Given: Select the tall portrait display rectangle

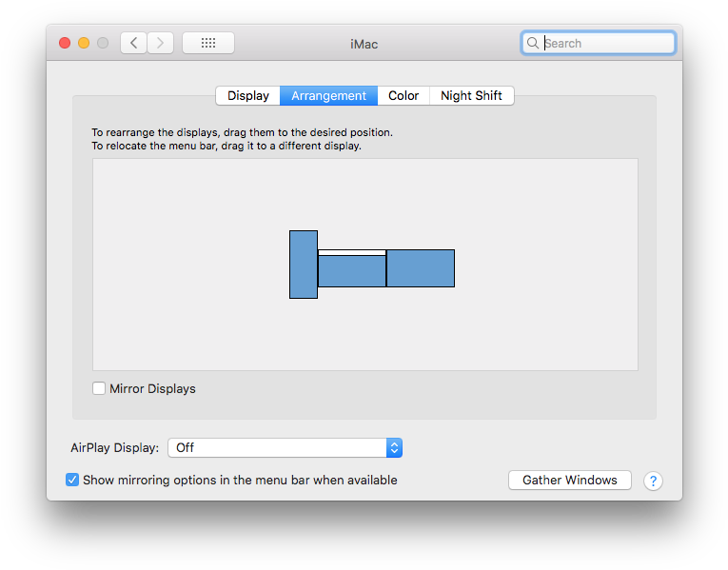Looking at the screenshot, I should (304, 265).
